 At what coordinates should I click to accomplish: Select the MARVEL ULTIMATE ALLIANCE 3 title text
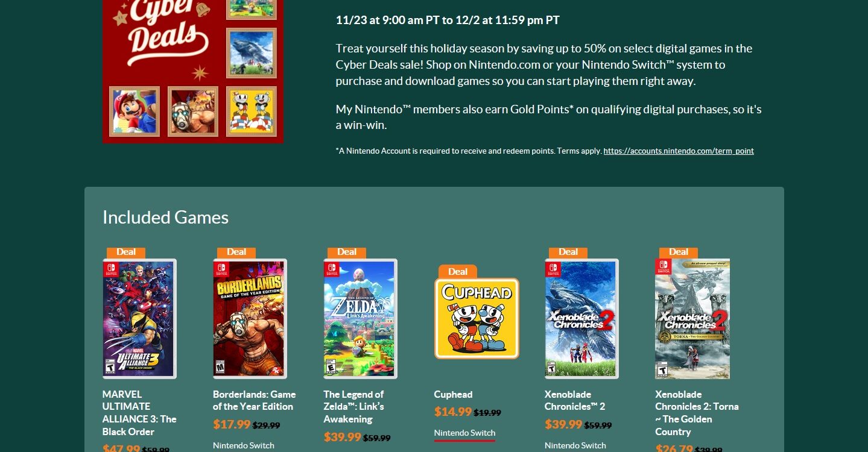tap(139, 413)
